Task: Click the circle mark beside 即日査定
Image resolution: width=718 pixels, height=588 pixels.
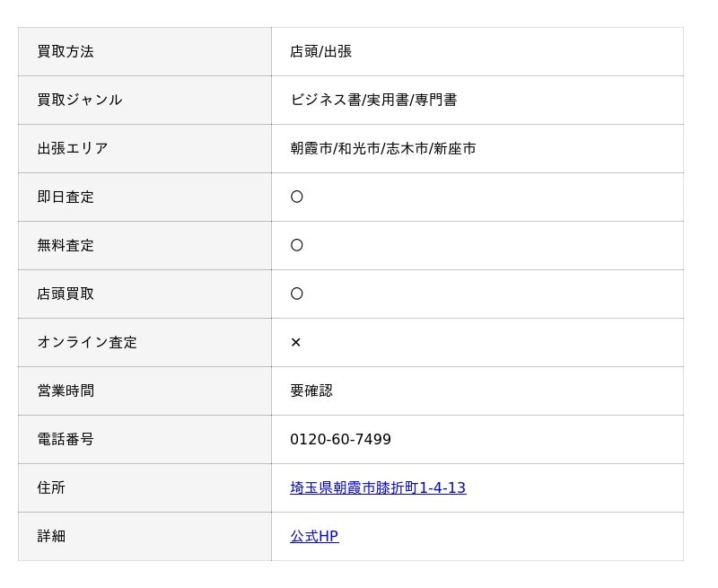Action: click(297, 197)
